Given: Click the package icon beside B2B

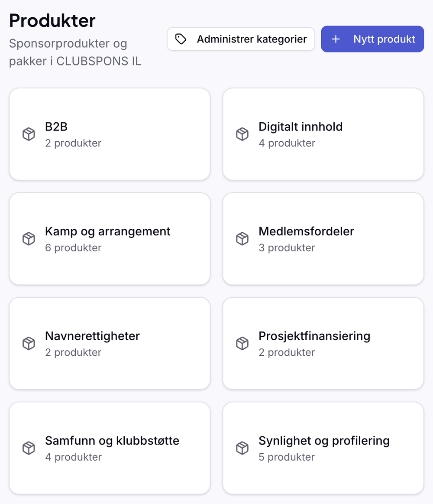Looking at the screenshot, I should (x=29, y=134).
